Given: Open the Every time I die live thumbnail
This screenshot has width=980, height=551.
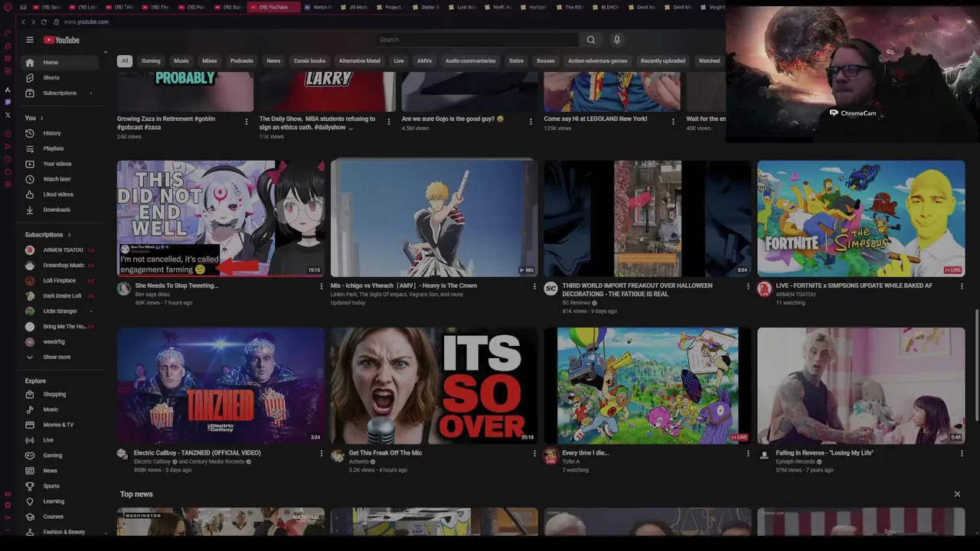Looking at the screenshot, I should point(648,386).
